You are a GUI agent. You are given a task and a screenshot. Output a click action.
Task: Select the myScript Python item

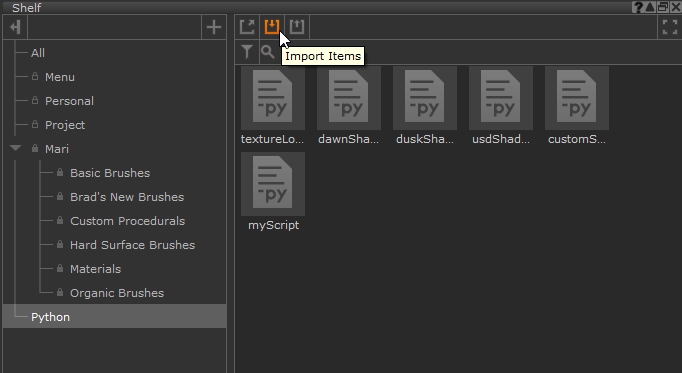pos(273,192)
